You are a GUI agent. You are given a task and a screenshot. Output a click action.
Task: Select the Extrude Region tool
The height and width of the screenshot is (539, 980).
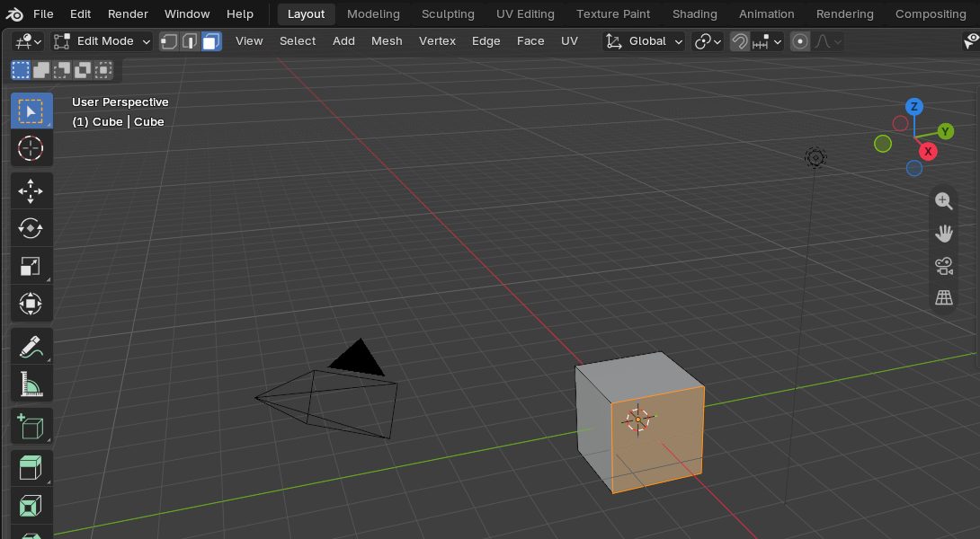click(31, 467)
